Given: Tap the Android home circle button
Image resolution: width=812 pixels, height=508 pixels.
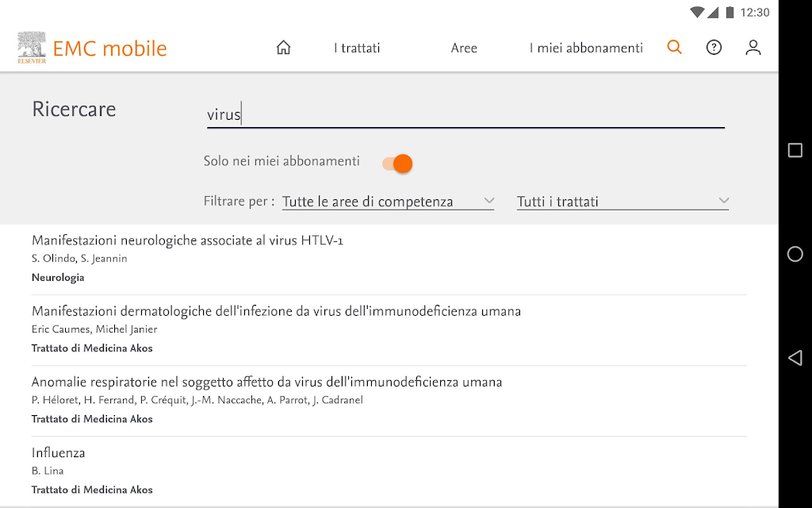Looking at the screenshot, I should tap(795, 254).
